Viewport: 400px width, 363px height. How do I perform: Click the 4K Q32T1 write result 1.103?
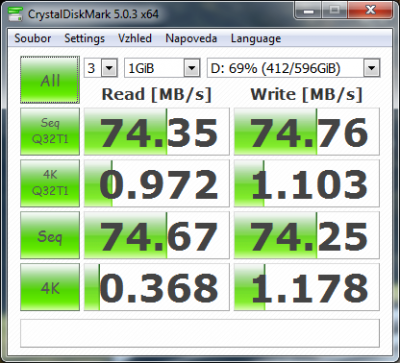click(307, 183)
